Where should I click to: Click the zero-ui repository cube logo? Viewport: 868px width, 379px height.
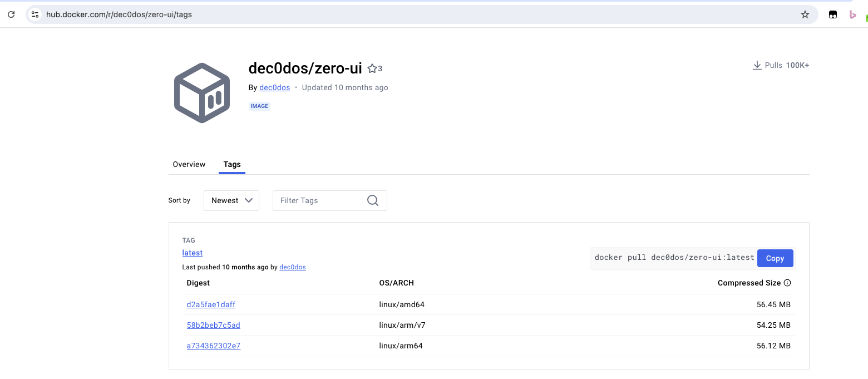[x=202, y=93]
